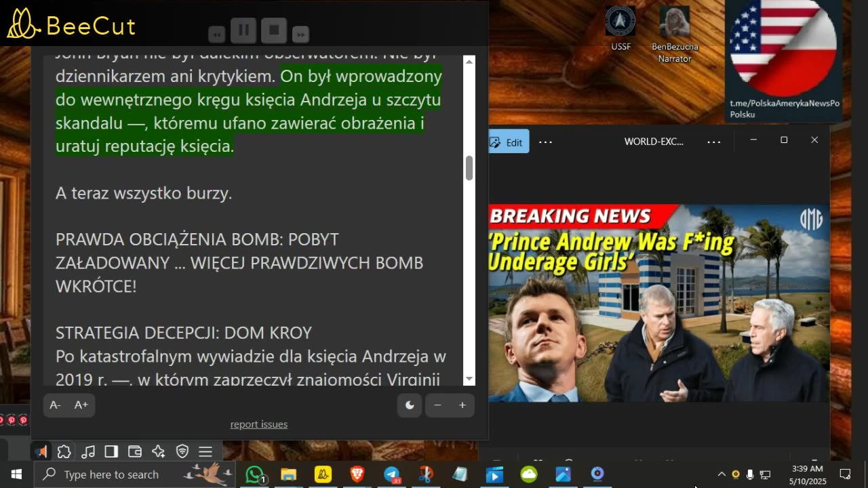Open the snipping scissors taskbar app

click(426, 474)
